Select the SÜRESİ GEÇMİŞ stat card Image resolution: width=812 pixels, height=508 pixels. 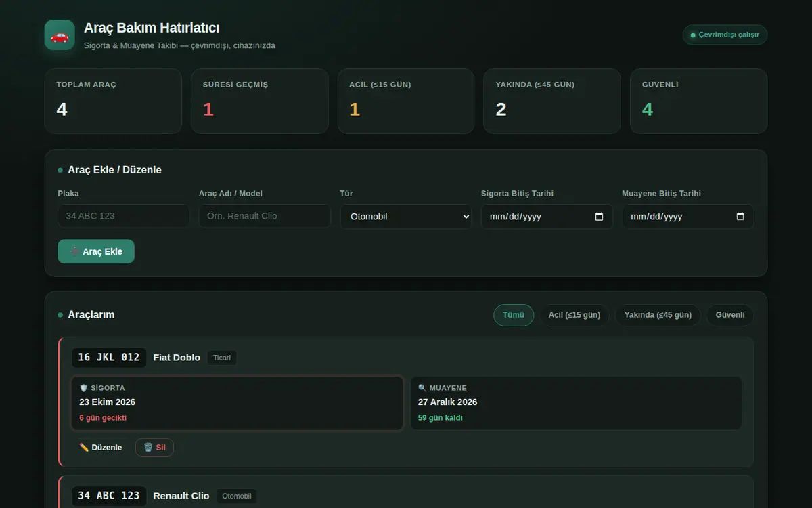[x=260, y=101]
